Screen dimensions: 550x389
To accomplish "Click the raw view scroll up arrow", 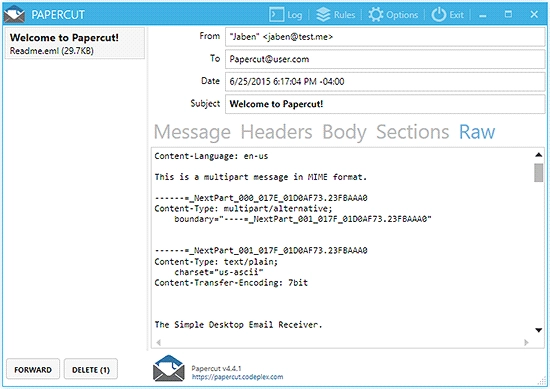I will 538,155.
